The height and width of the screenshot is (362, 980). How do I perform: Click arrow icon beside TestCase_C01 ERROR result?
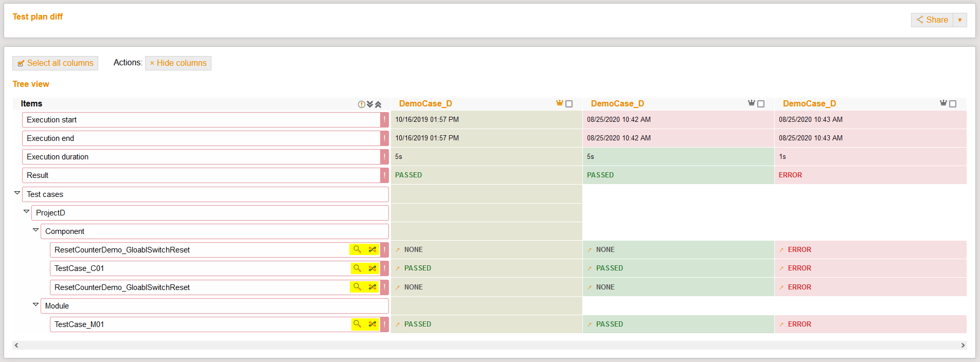click(781, 268)
